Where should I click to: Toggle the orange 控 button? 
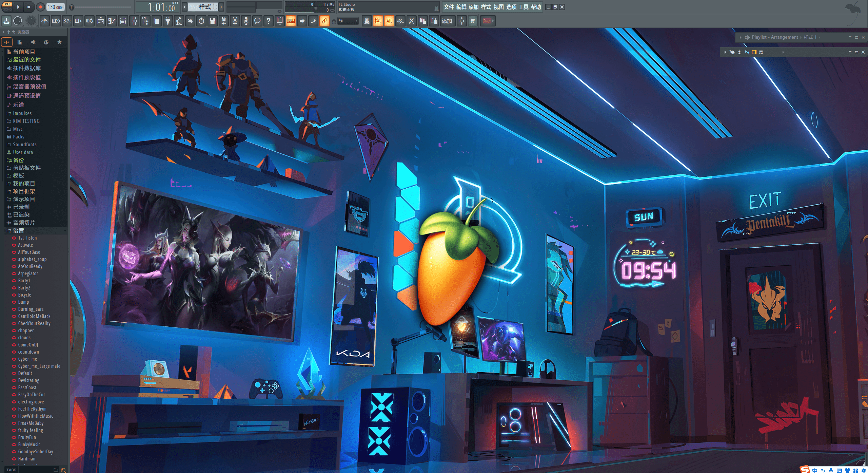[378, 21]
